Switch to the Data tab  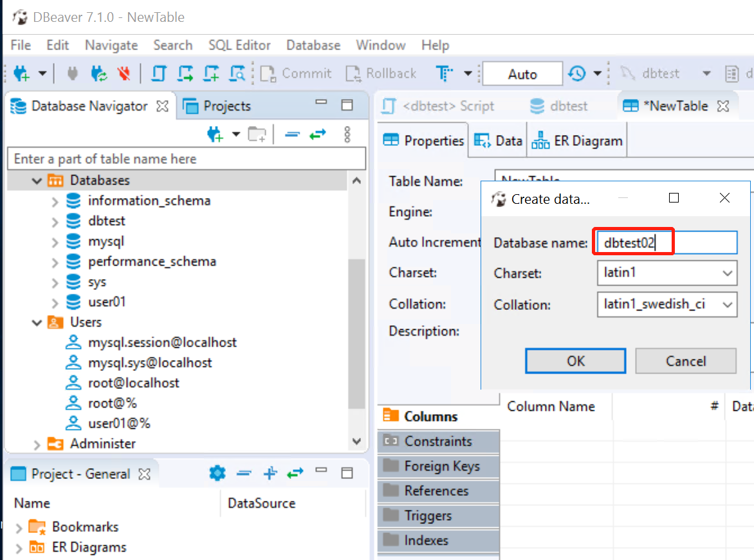[498, 140]
